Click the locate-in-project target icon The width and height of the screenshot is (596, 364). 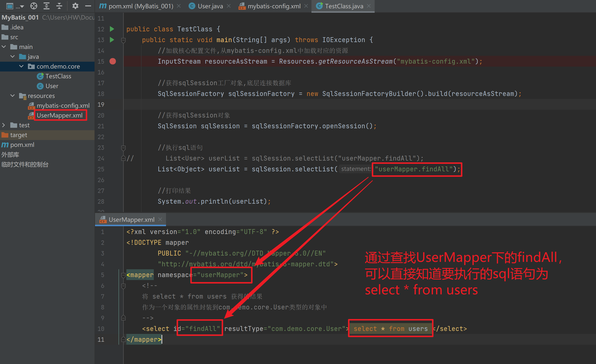[x=34, y=6]
